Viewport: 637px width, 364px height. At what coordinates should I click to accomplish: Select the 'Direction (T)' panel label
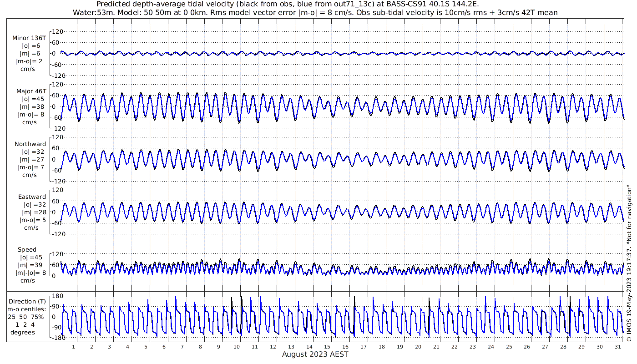tap(27, 301)
